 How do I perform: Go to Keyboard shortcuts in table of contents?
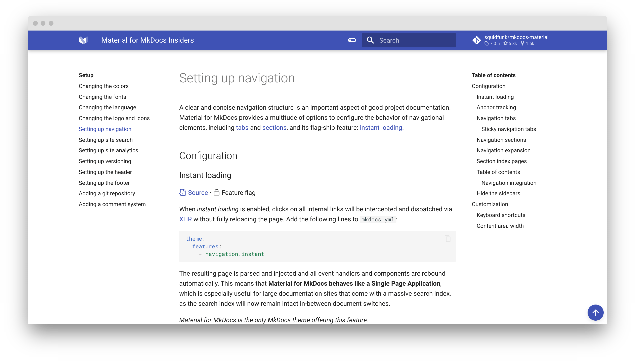point(501,215)
